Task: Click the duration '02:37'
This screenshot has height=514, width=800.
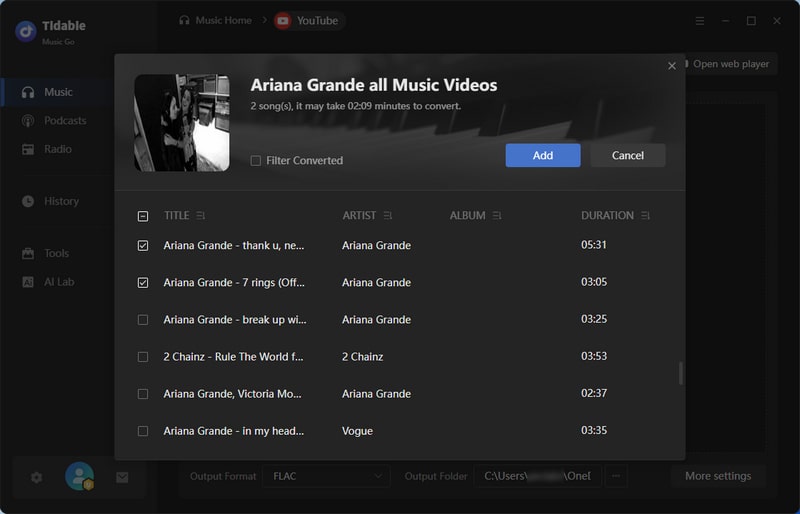Action: [594, 394]
